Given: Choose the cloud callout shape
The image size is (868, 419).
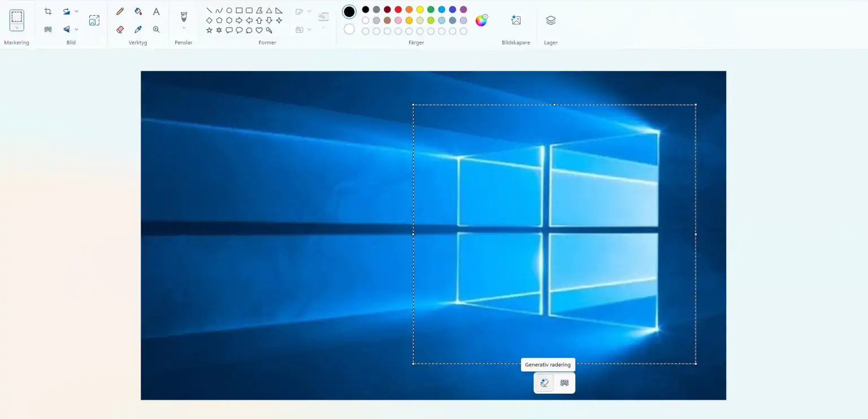Looking at the screenshot, I should click(x=249, y=30).
